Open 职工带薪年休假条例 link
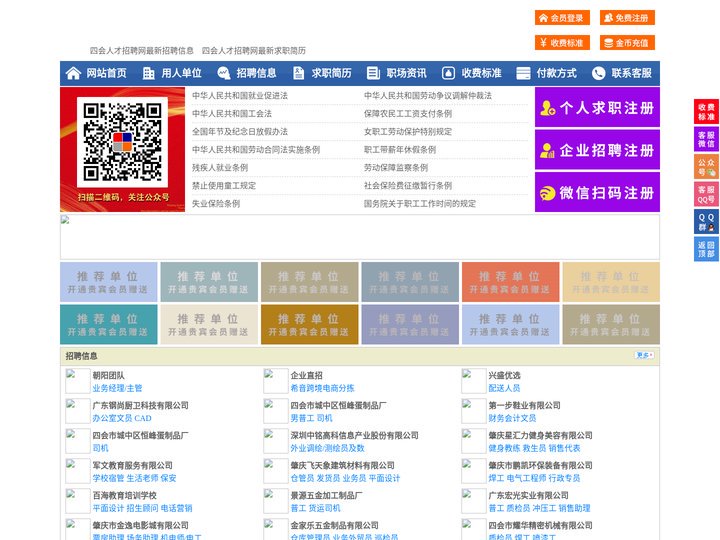The width and height of the screenshot is (720, 540). pos(400,150)
